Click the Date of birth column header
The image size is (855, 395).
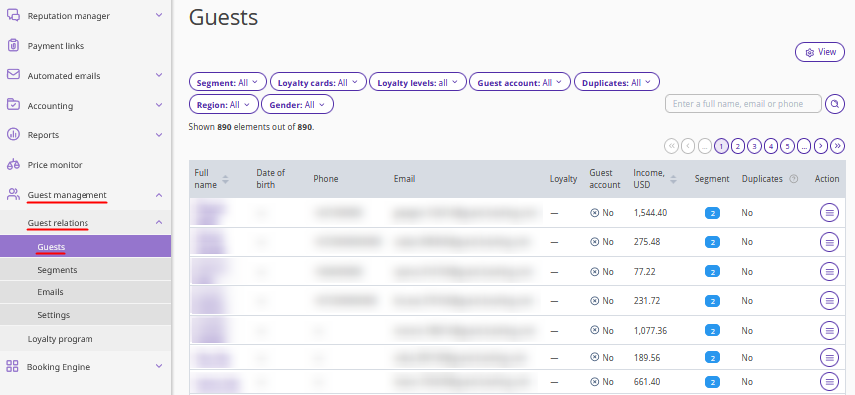pos(270,178)
